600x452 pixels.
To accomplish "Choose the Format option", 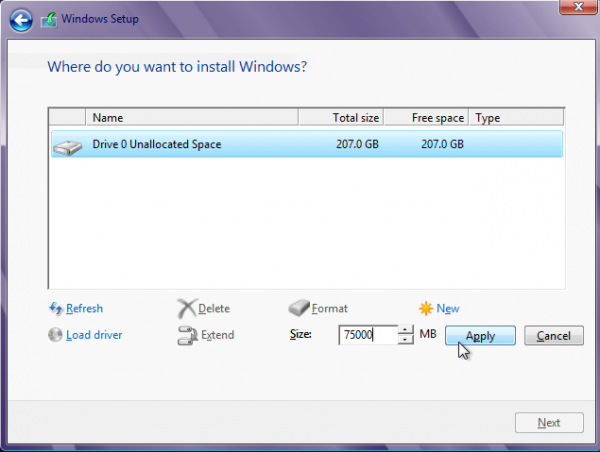I will tap(330, 308).
